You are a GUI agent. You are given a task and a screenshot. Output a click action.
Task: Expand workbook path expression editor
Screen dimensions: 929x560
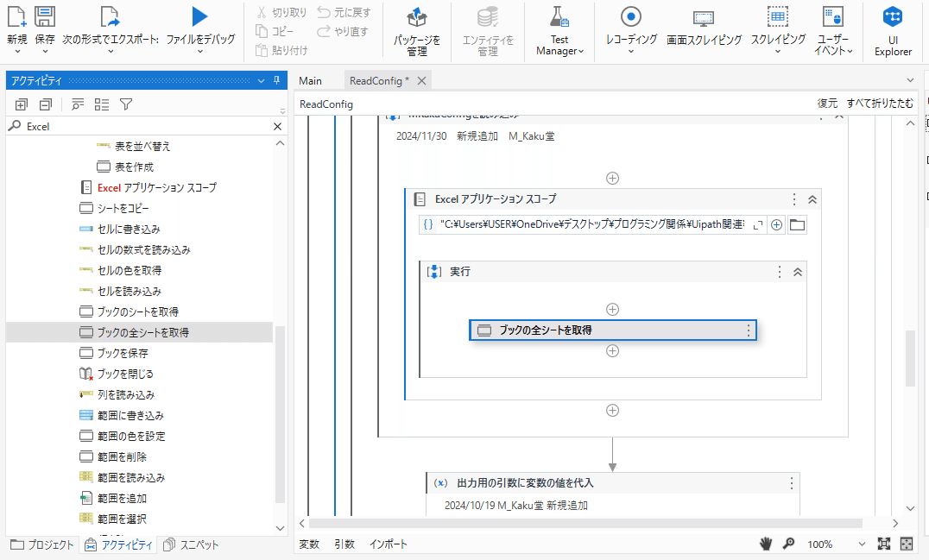pyautogui.click(x=758, y=225)
